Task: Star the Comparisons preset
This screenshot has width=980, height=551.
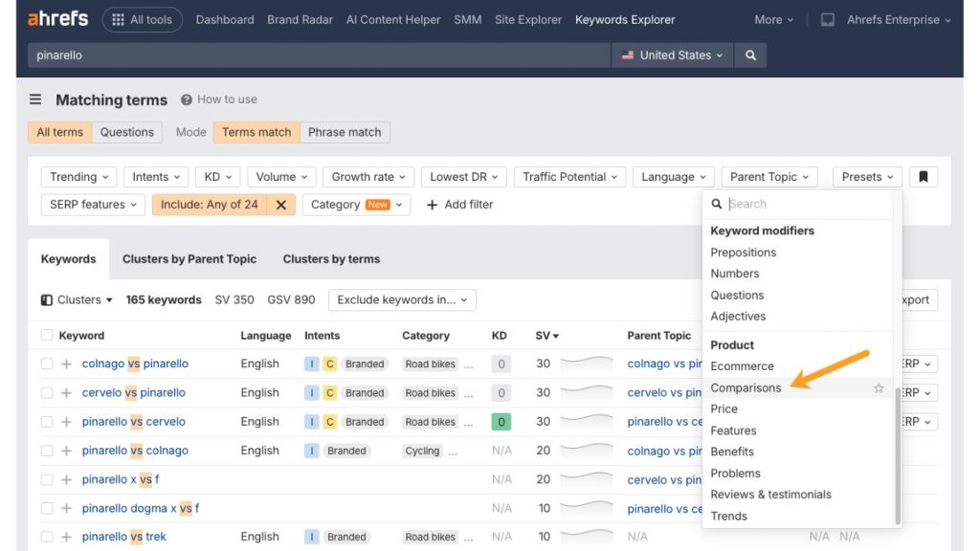Action: point(879,388)
